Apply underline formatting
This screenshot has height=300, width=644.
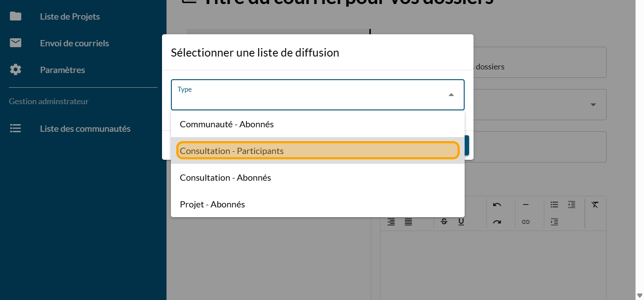click(461, 222)
